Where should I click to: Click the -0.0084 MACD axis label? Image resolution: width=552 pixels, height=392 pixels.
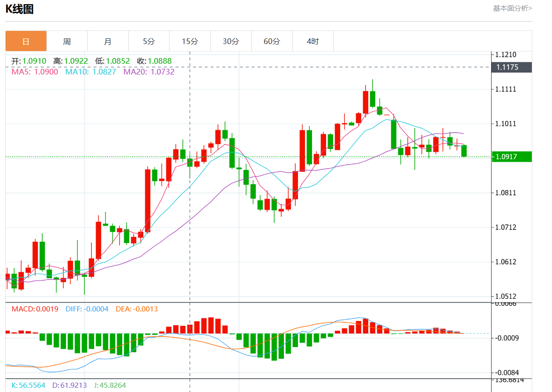(507, 373)
